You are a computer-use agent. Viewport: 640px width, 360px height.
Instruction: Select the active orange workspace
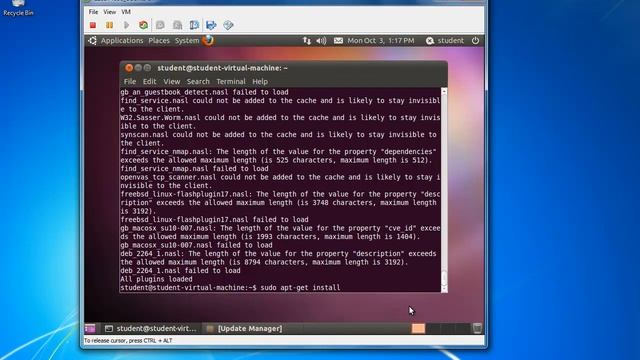pyautogui.click(x=418, y=329)
